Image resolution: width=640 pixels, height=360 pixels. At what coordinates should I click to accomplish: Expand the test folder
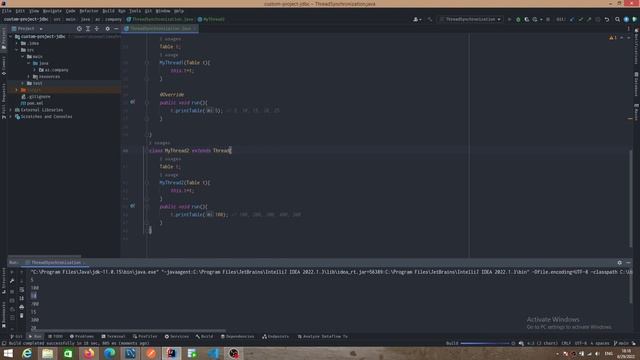23,83
